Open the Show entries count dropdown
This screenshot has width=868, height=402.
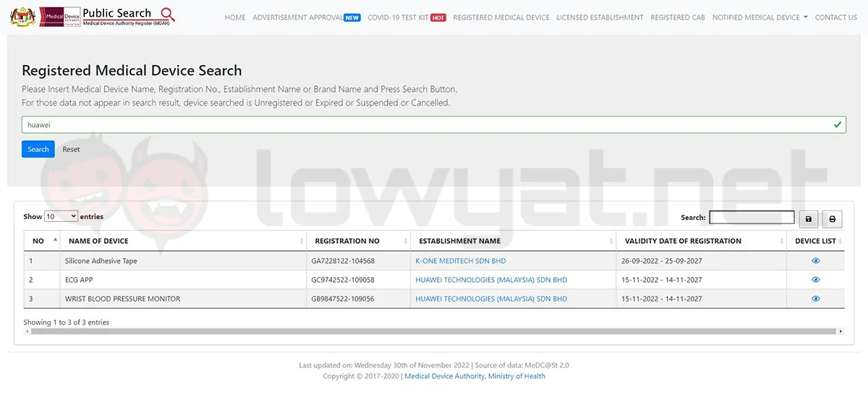click(x=61, y=216)
